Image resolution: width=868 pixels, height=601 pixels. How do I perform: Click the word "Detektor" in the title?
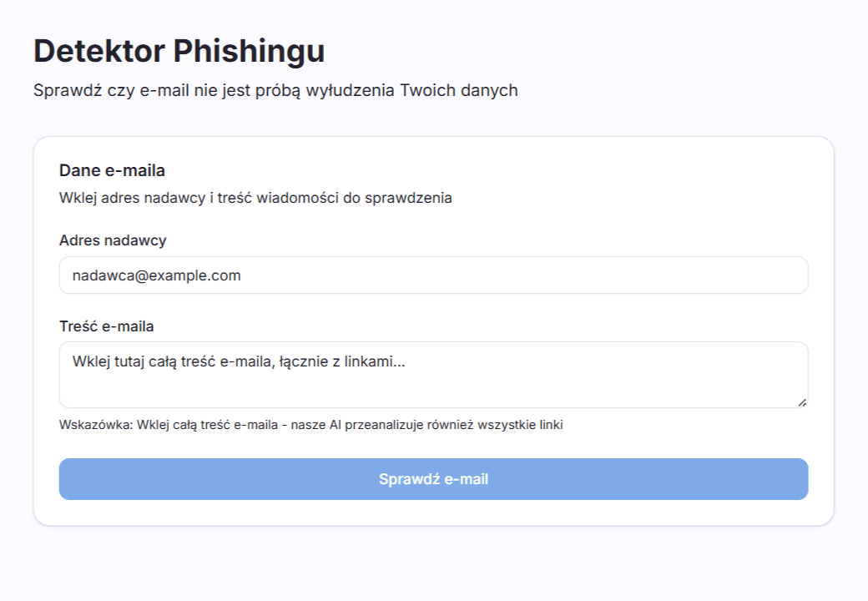pos(99,51)
